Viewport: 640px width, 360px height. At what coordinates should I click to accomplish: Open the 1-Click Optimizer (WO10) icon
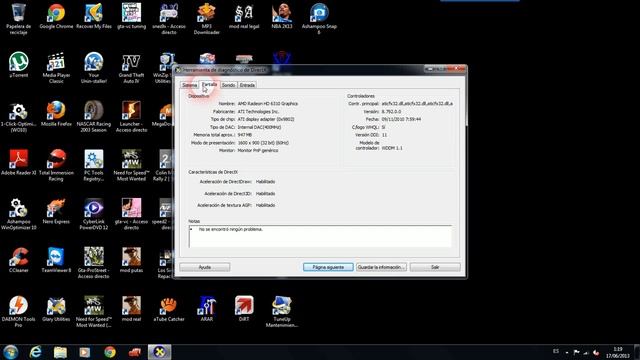point(18,116)
